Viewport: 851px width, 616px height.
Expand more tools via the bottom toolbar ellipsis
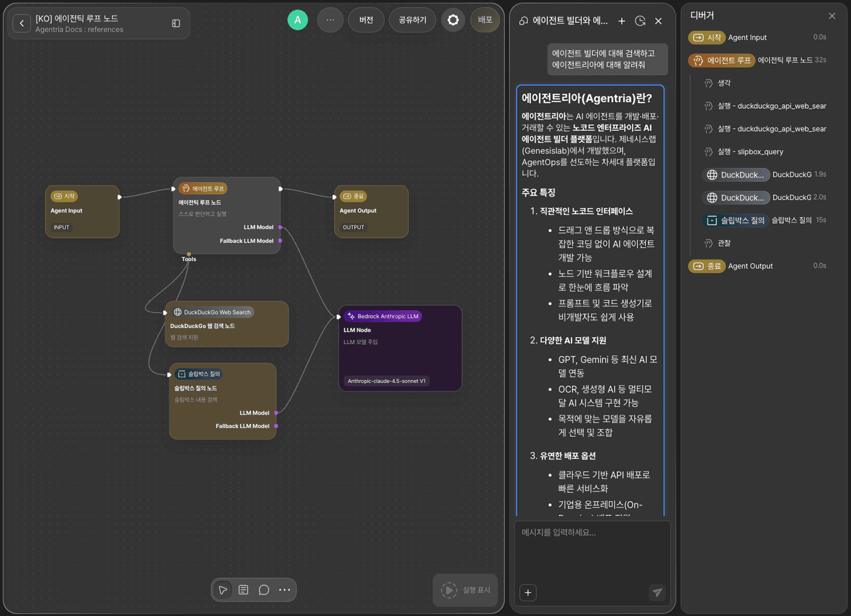pyautogui.click(x=285, y=590)
